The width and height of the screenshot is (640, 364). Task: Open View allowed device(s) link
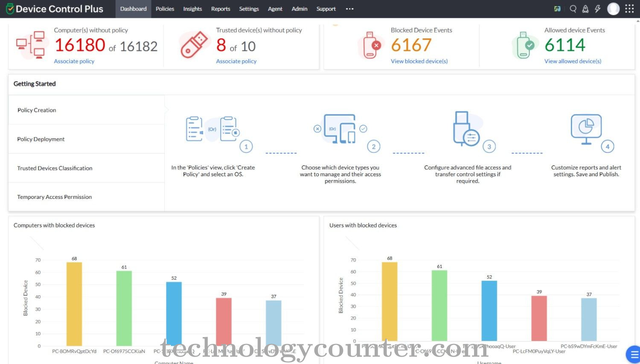573,61
